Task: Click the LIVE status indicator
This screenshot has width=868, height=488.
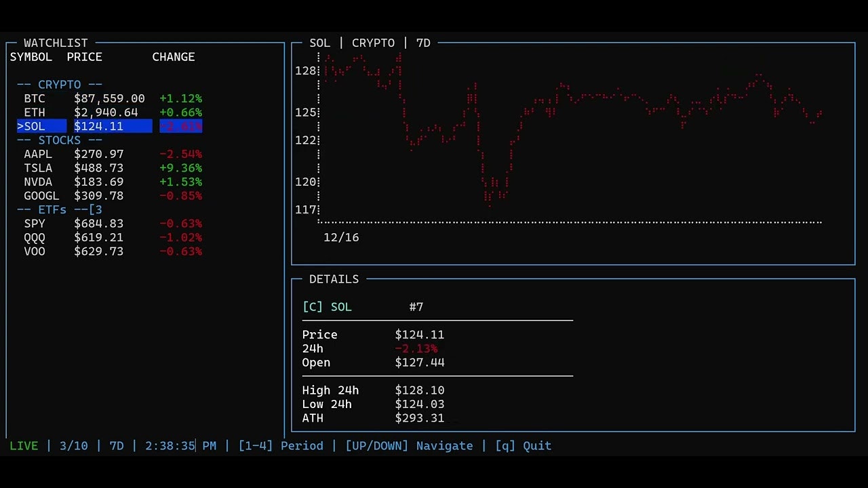Action: point(24,446)
